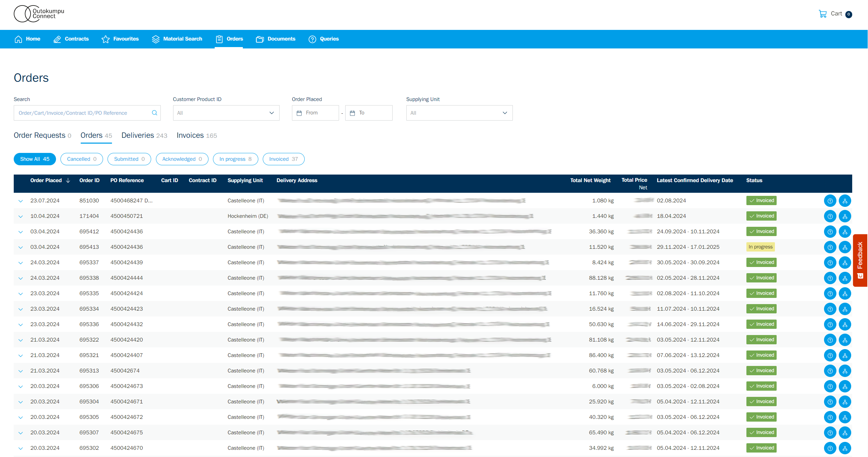Screen dimensions: 868x457
Task: Expand the row for order 695412
Action: pos(21,232)
